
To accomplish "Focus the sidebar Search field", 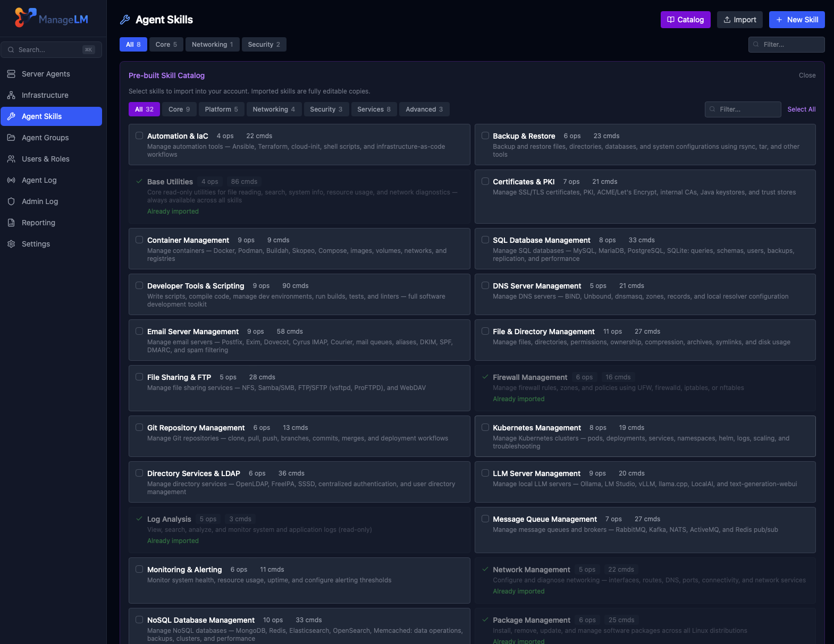I will click(51, 49).
